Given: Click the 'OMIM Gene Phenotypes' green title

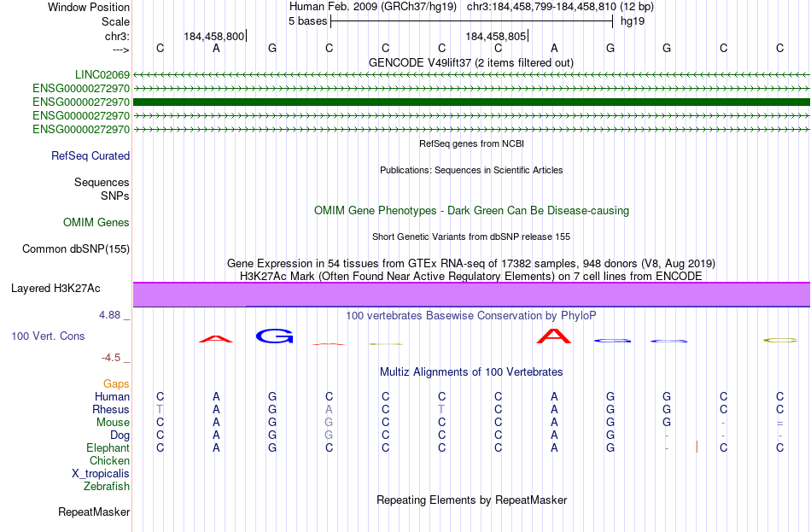Looking at the screenshot, I should [472, 211].
